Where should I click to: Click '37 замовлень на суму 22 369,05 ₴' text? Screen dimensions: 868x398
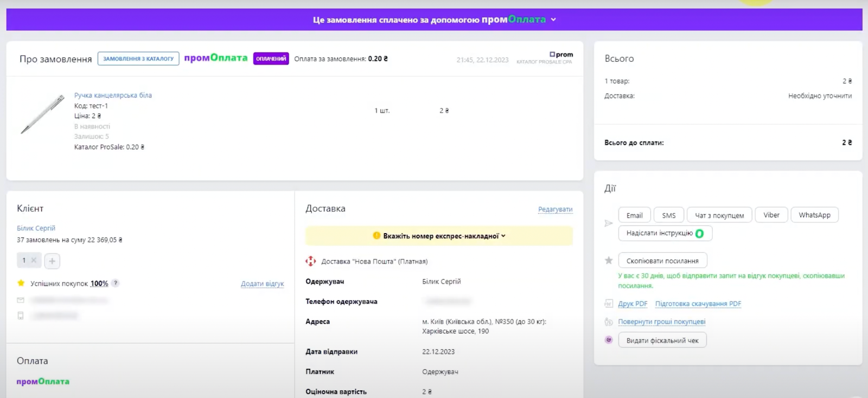point(69,240)
